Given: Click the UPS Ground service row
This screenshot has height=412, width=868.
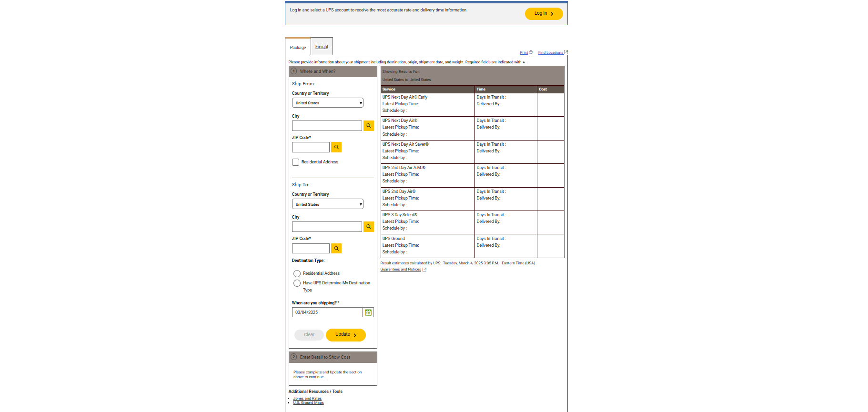Looking at the screenshot, I should pyautogui.click(x=472, y=246).
